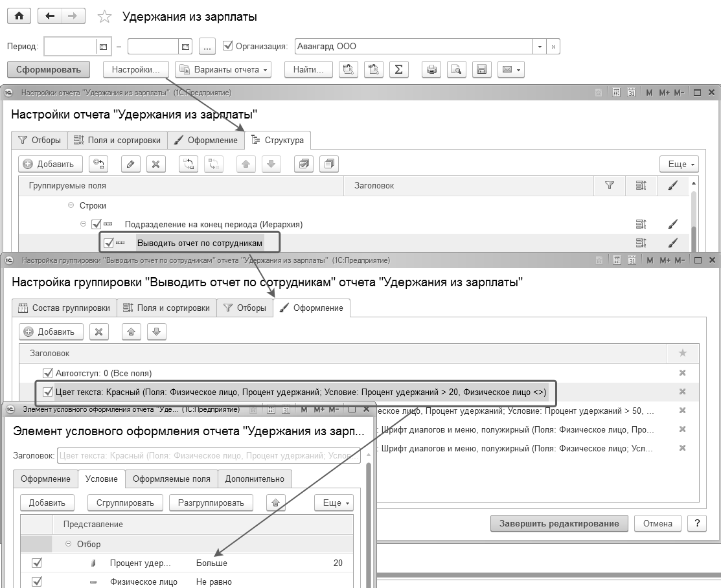Viewport: 721px width, 588px height.
Task: Open send by email dropdown
Action: coord(511,69)
